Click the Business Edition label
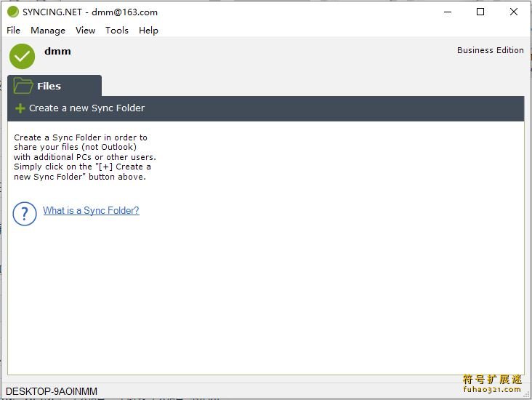532x400 pixels. 491,50
